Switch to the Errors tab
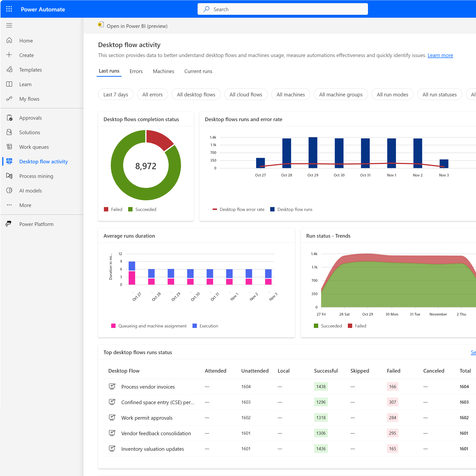This screenshot has width=476, height=476. 136,71
